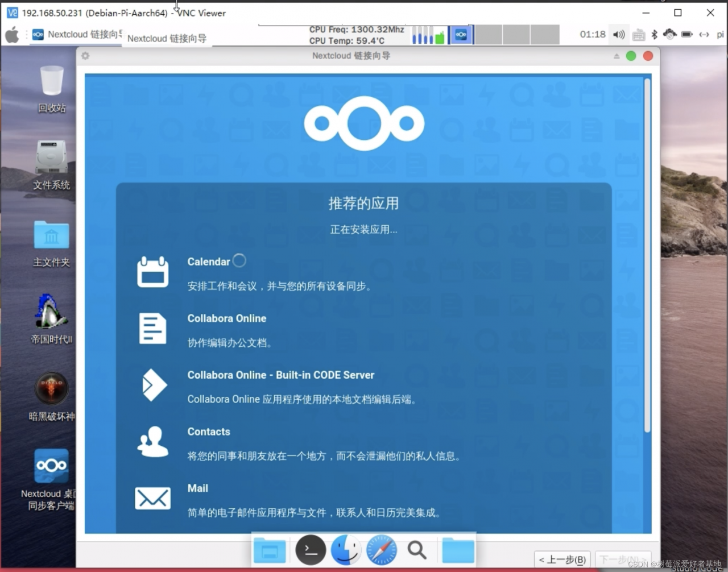Click the Mail heading text
This screenshot has width=728, height=572.
coord(198,488)
